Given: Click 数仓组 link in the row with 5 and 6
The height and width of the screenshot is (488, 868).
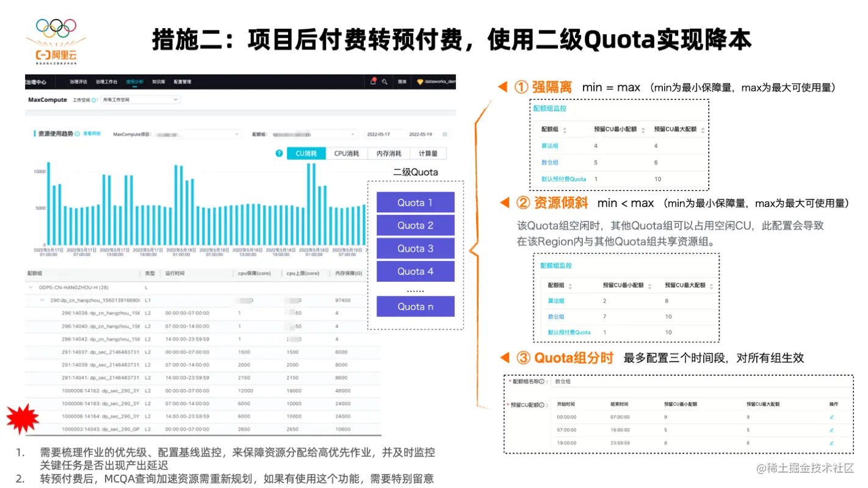Looking at the screenshot, I should click(x=550, y=162).
